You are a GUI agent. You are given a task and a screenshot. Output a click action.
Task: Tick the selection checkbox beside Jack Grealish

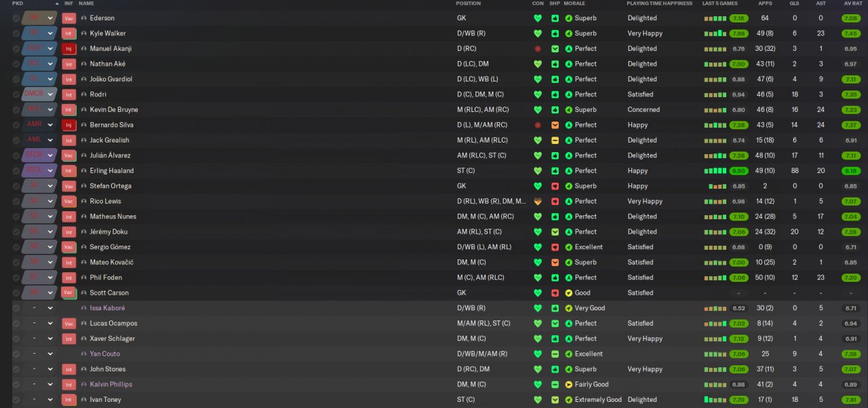coord(16,141)
